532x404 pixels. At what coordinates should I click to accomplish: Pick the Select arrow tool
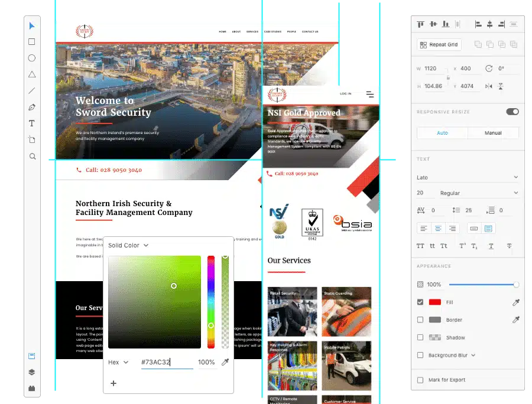32,26
